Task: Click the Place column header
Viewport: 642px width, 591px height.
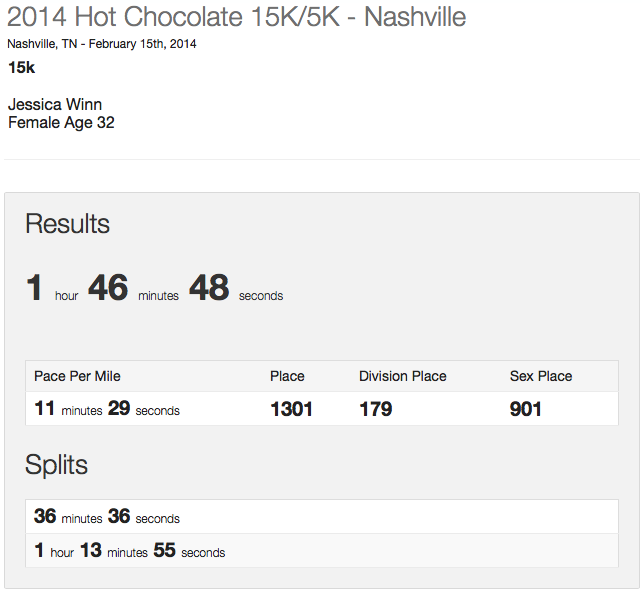Action: point(287,376)
